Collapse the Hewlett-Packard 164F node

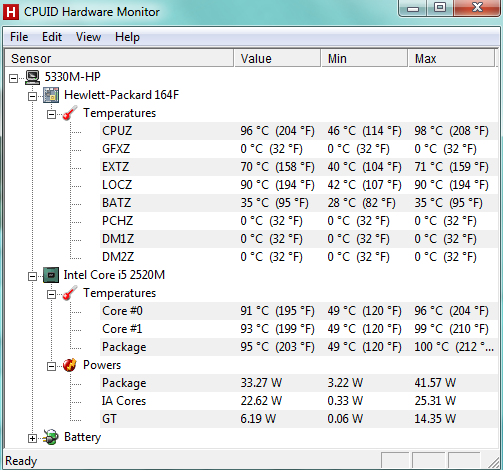tap(32, 97)
